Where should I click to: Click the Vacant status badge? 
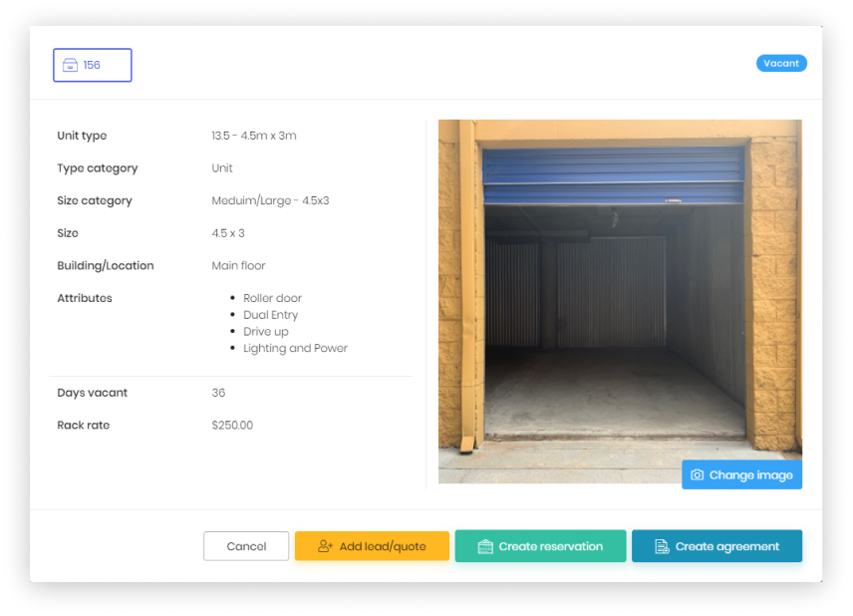781,63
